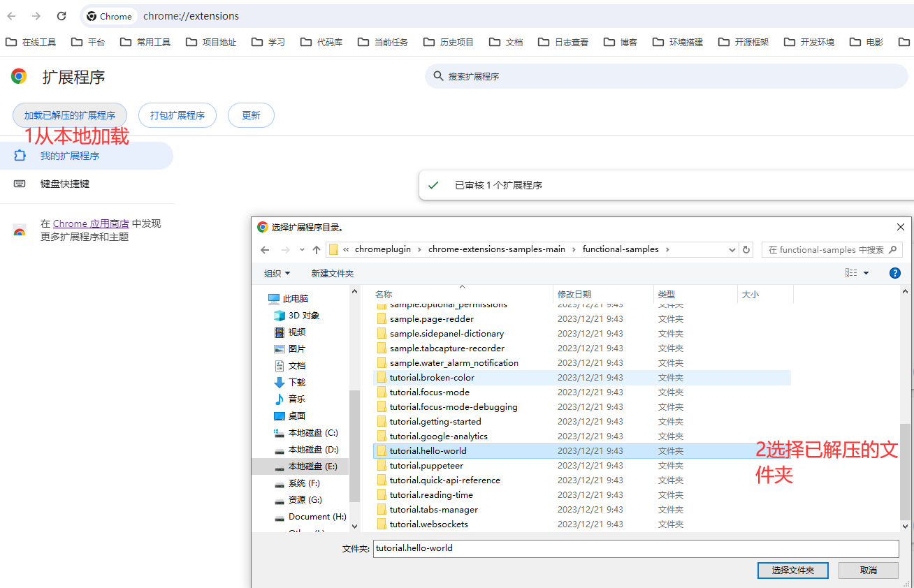The image size is (914, 588).
Task: Select 桌面 in navigation pane
Action: (290, 416)
